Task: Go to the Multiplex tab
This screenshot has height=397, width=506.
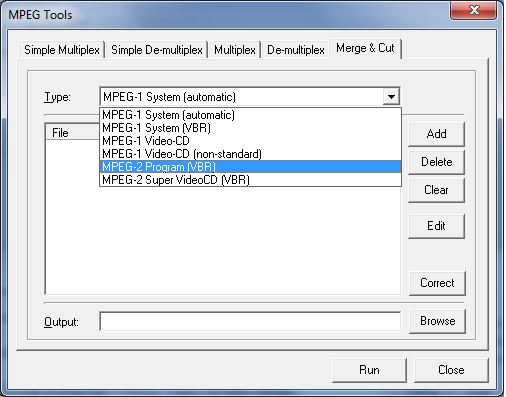Action: [235, 50]
